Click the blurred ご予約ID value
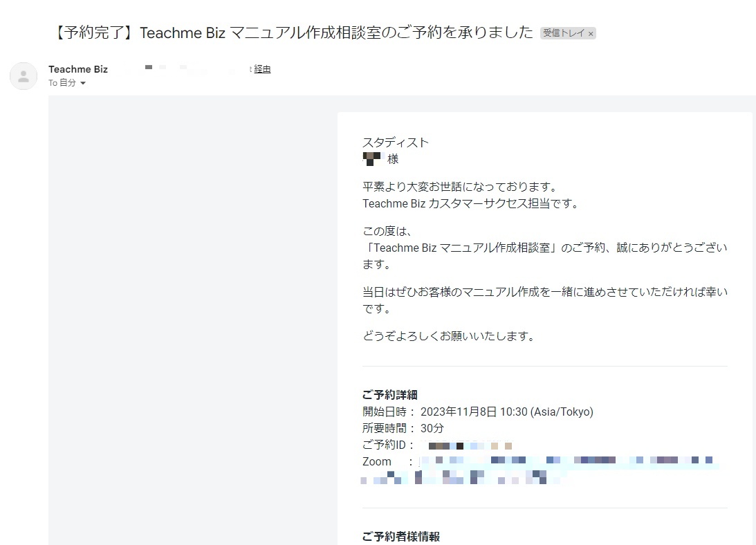 tap(469, 445)
